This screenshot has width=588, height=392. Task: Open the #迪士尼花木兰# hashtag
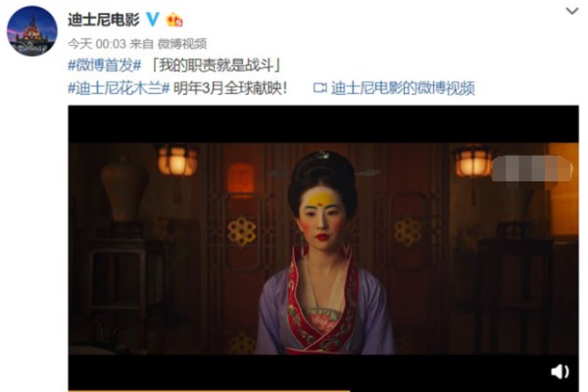pos(119,88)
